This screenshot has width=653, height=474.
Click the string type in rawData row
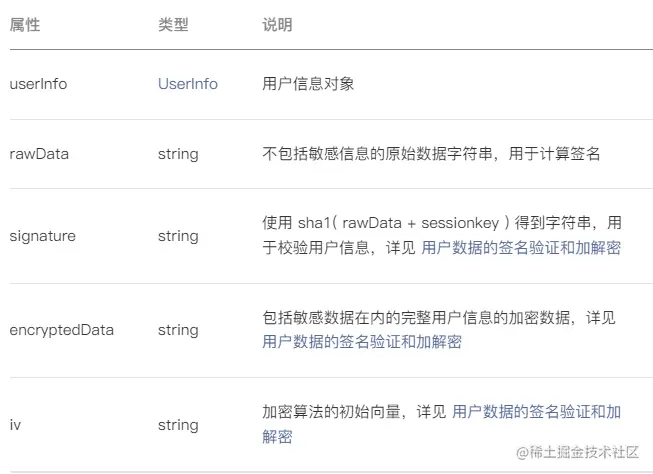click(178, 154)
